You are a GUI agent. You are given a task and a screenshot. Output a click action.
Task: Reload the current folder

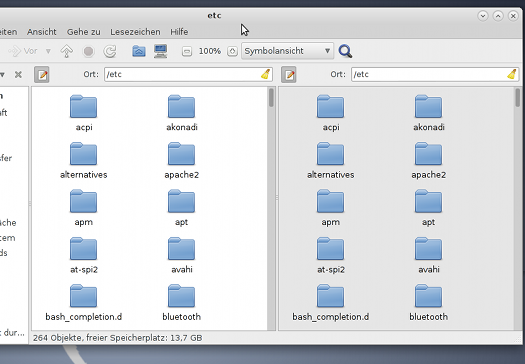click(110, 51)
